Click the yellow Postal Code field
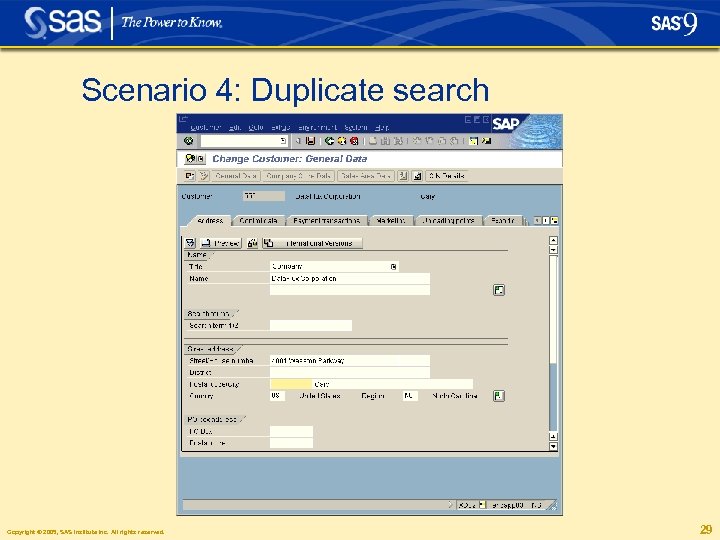Viewport: 720px width, 540px height. point(291,384)
